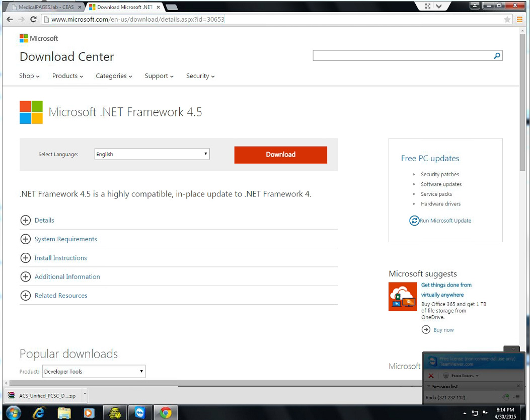
Task: Close the MedicalPAGES.lab tab
Action: pyautogui.click(x=80, y=7)
